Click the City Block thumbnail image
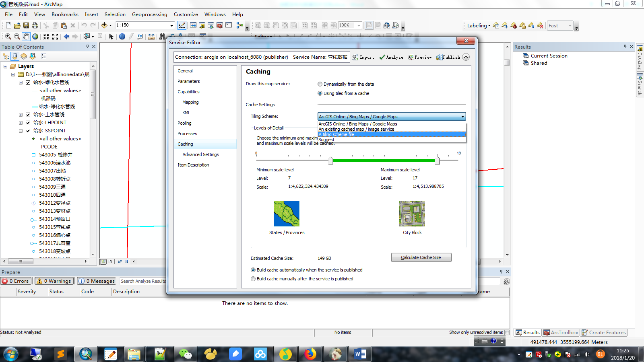Image resolution: width=644 pixels, height=362 pixels. coord(412,214)
